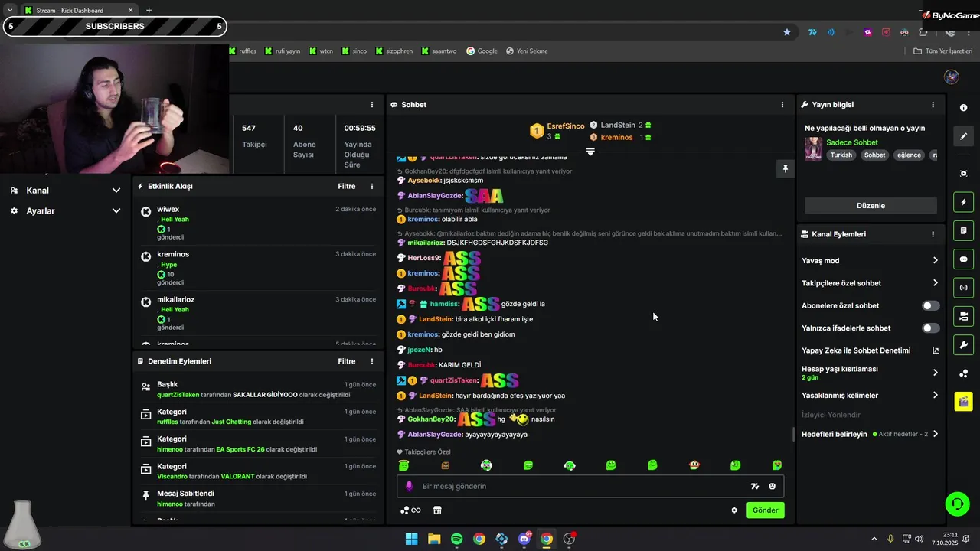This screenshot has height=551, width=980.
Task: Open the channel points icon in sidebar
Action: pos(963,373)
